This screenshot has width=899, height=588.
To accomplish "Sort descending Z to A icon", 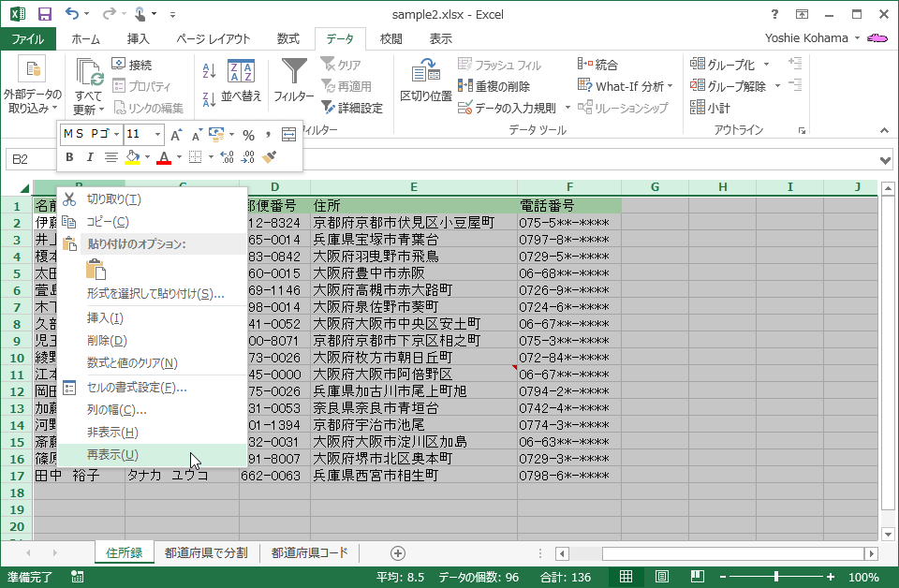I will click(209, 99).
